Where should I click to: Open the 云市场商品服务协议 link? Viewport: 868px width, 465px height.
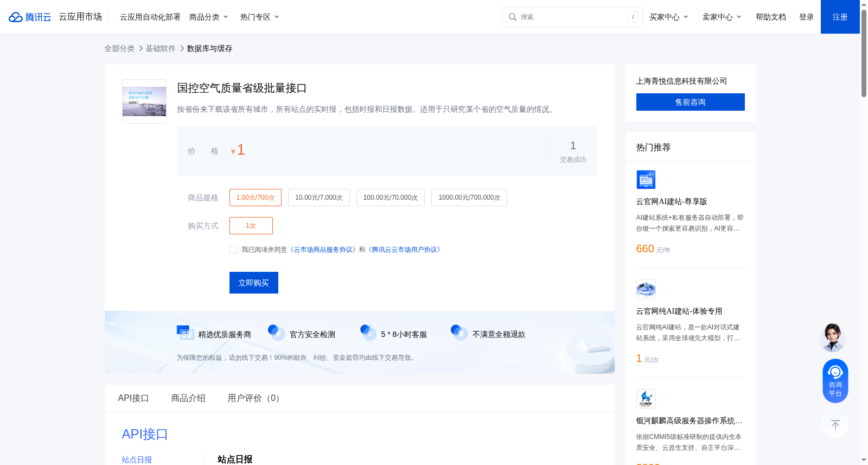click(323, 250)
